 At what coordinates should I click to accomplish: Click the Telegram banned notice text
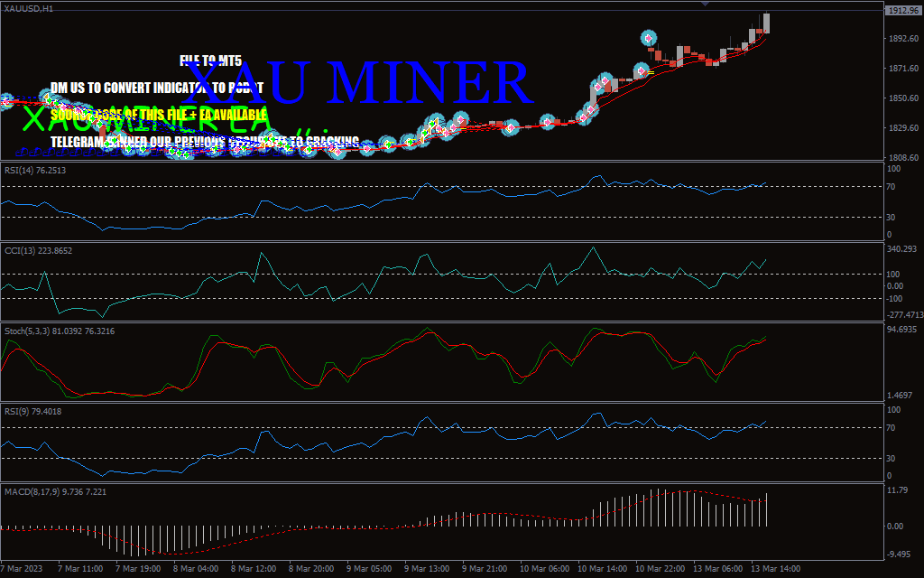tap(205, 142)
